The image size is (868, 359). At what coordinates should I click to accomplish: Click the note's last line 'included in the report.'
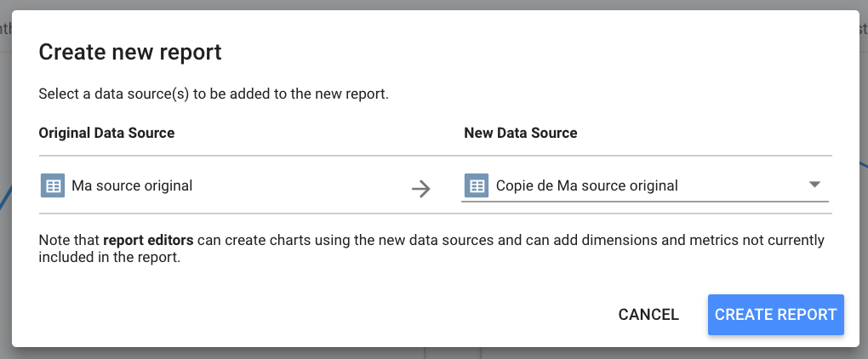click(x=109, y=257)
